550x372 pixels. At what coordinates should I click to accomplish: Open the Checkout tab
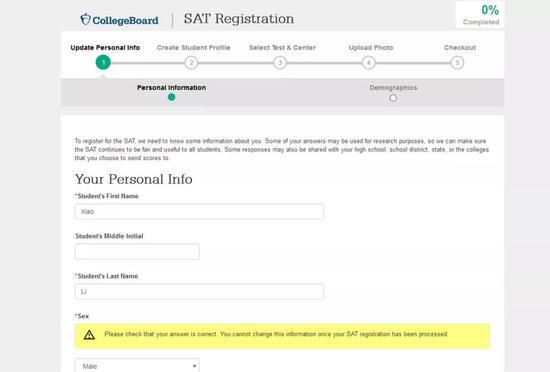[x=460, y=48]
